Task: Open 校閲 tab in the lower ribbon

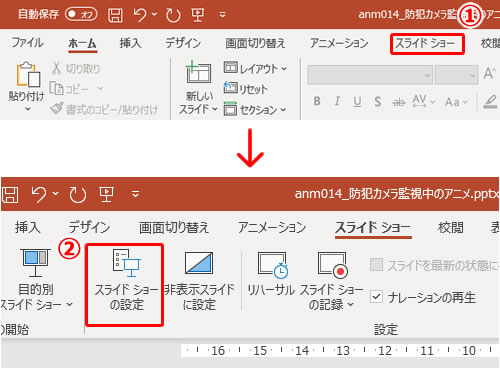Action: click(451, 227)
